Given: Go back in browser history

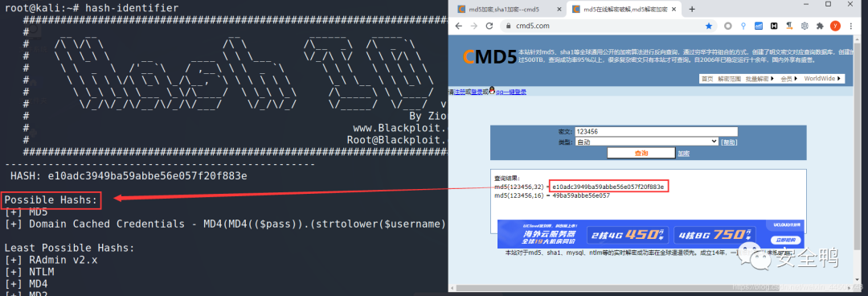Looking at the screenshot, I should click(458, 26).
